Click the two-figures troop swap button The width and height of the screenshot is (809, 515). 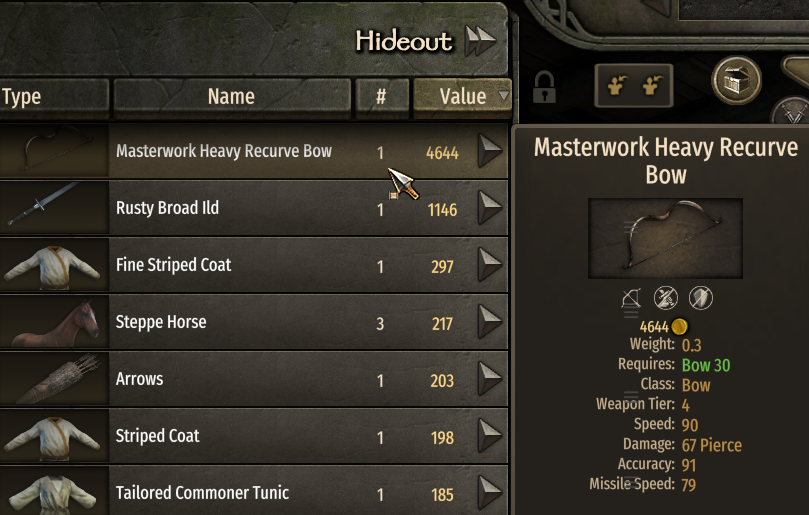coord(634,86)
